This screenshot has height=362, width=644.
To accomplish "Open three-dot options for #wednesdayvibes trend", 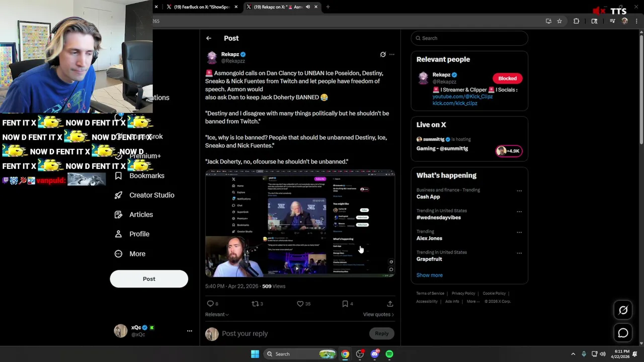I will [x=519, y=212].
